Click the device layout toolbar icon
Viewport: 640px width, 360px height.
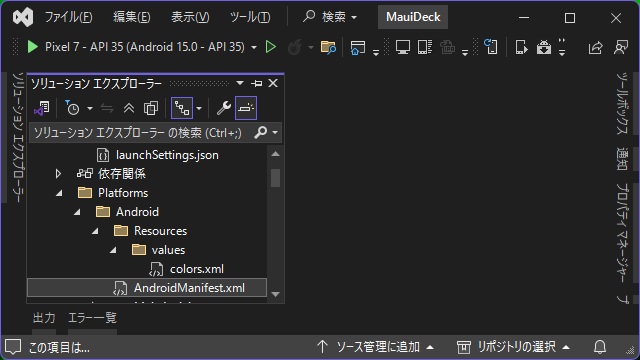pos(424,47)
